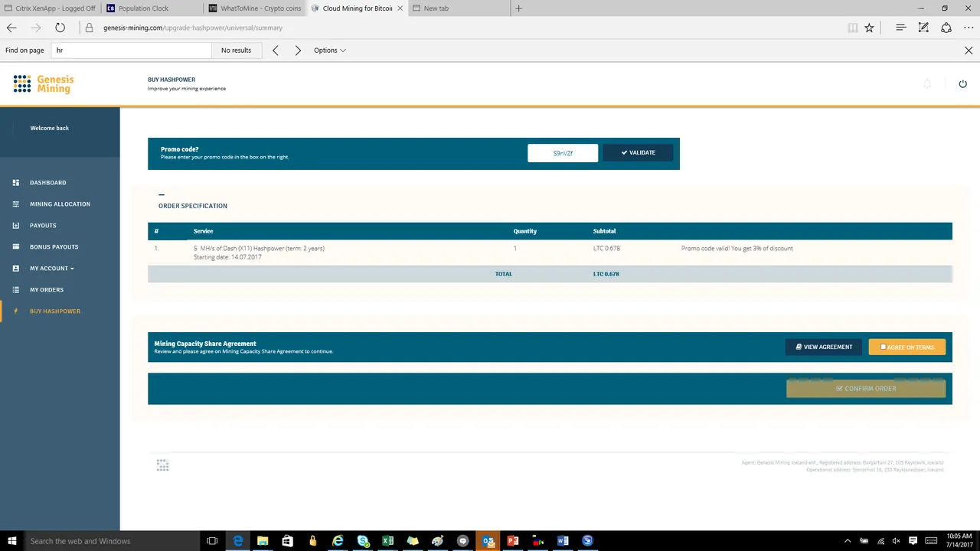Go to previous find result
The width and height of the screenshot is (980, 551).
(x=276, y=51)
